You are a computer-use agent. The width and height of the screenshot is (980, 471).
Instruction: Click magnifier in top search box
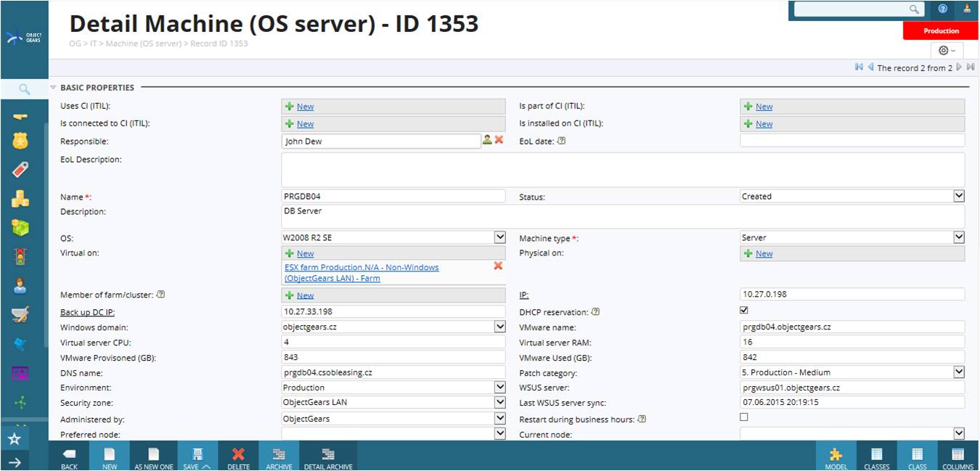coord(915,9)
